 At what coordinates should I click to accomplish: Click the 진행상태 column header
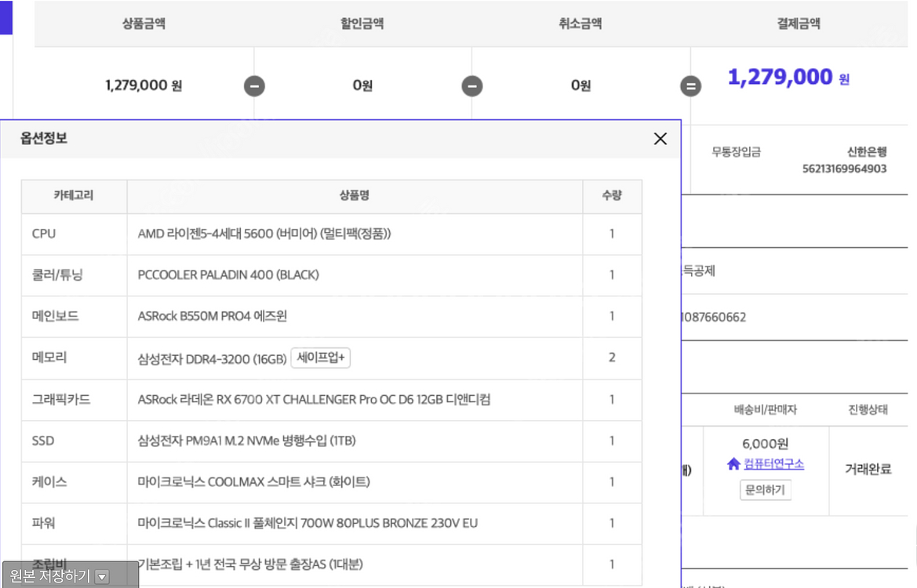tap(868, 410)
